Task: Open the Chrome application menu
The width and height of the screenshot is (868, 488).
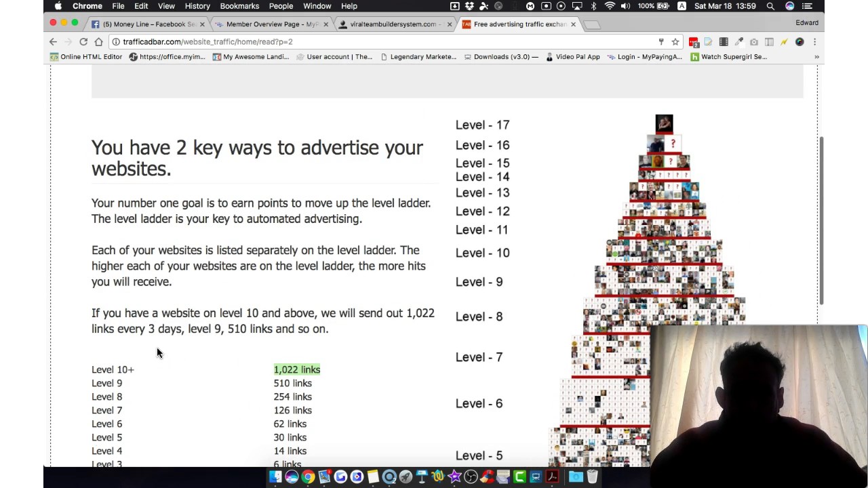Action: click(x=87, y=6)
